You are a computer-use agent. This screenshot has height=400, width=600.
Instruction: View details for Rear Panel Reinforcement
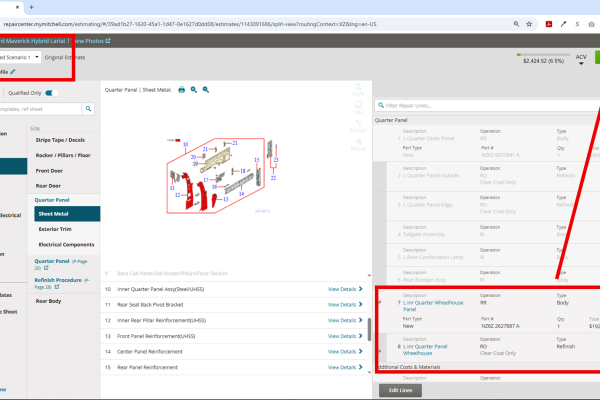pos(345,367)
